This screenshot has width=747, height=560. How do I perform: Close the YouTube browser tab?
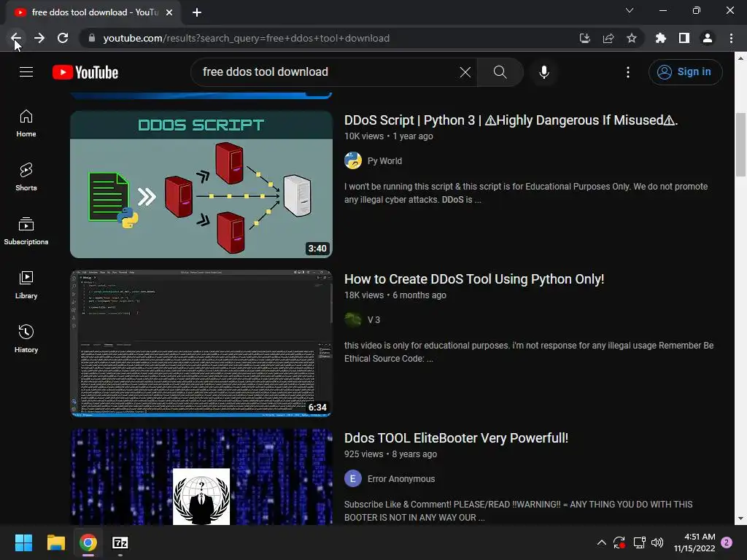coord(169,12)
